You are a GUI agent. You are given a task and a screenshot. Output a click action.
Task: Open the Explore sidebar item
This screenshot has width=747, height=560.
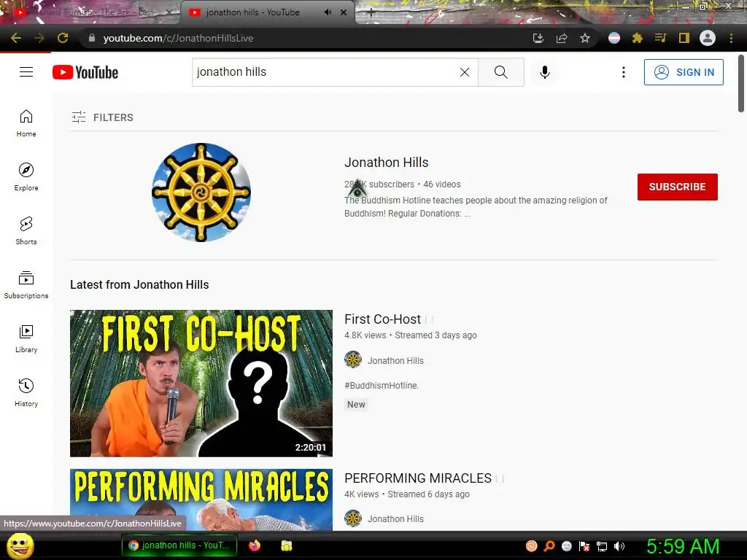pos(26,177)
